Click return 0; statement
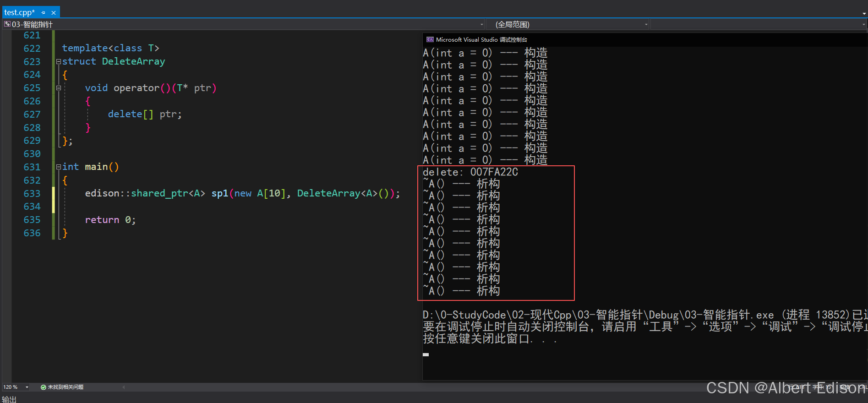The height and width of the screenshot is (403, 868). click(x=110, y=220)
